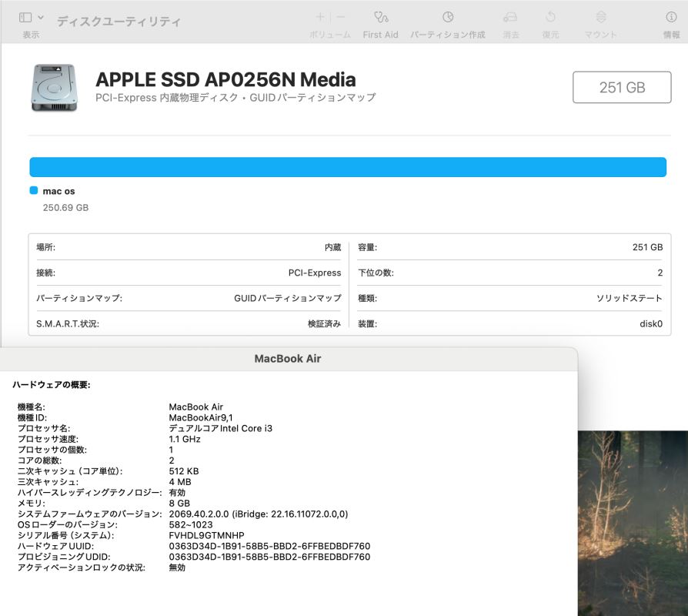Open the partition (パーティション作成) pie icon
This screenshot has height=616, width=688.
tap(447, 17)
